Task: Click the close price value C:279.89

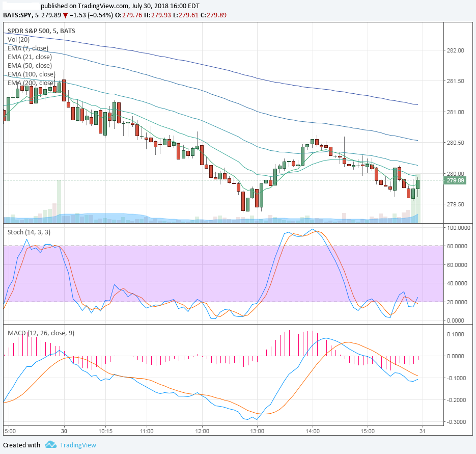Action: tap(213, 15)
